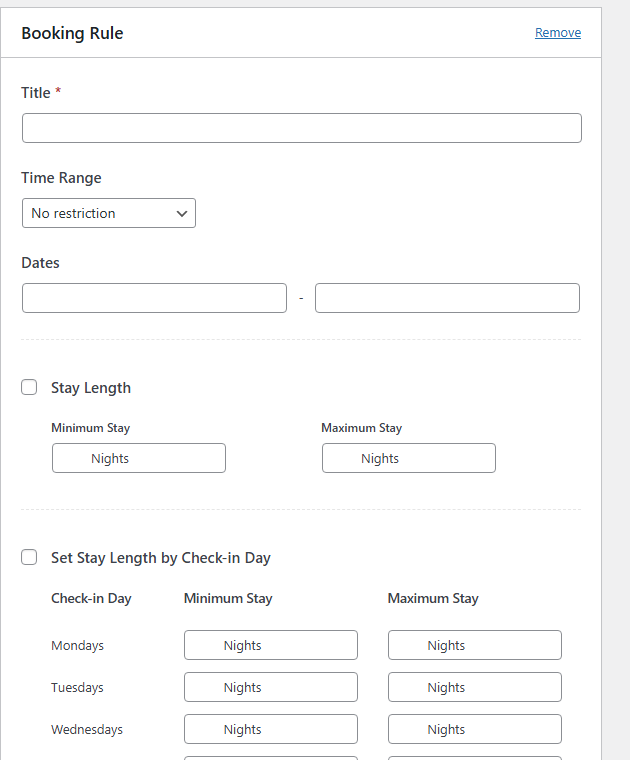This screenshot has height=760, width=630.
Task: Focus the Title text field
Action: 301,128
